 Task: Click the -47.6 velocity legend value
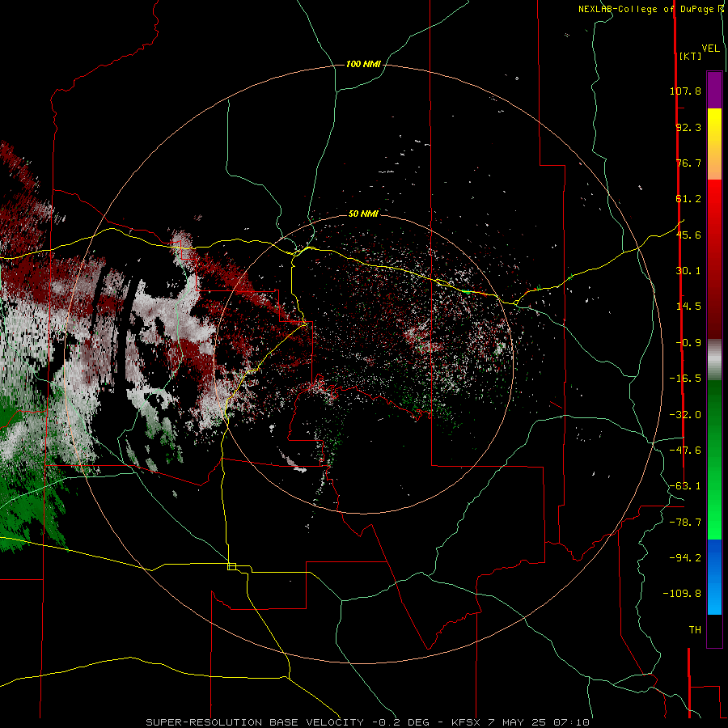(685, 451)
